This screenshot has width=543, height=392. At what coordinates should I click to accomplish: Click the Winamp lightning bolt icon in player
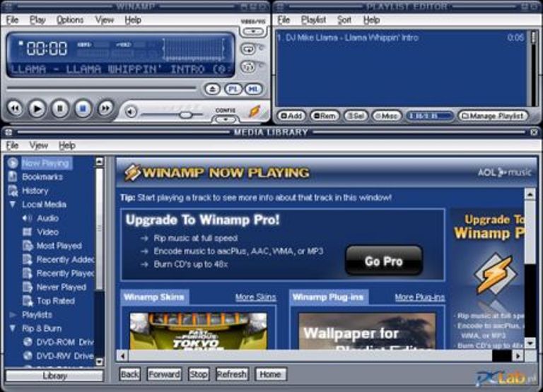[x=255, y=112]
